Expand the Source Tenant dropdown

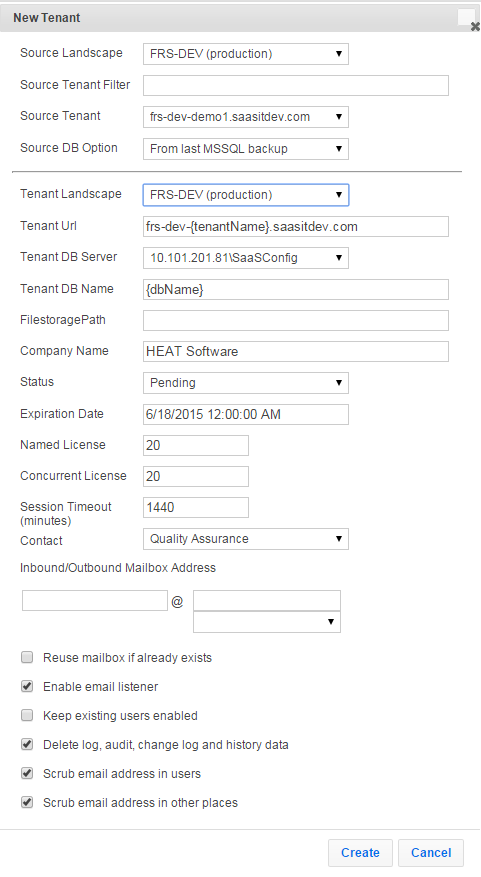246,117
